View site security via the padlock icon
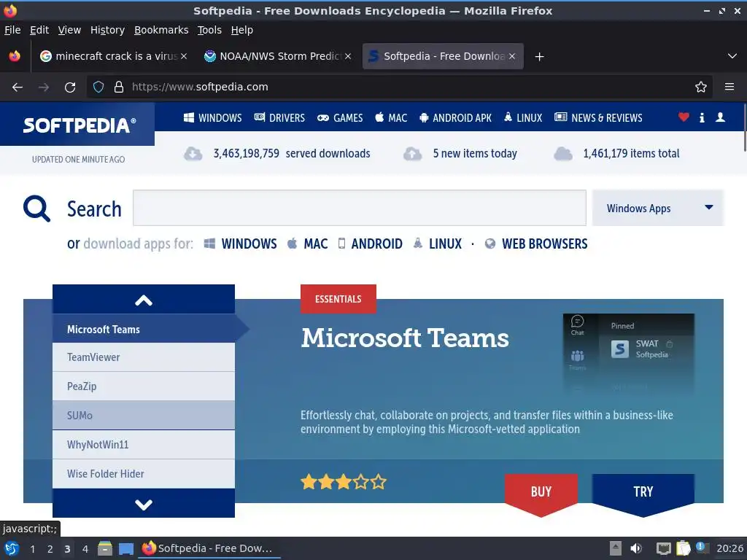747x560 pixels. (119, 87)
